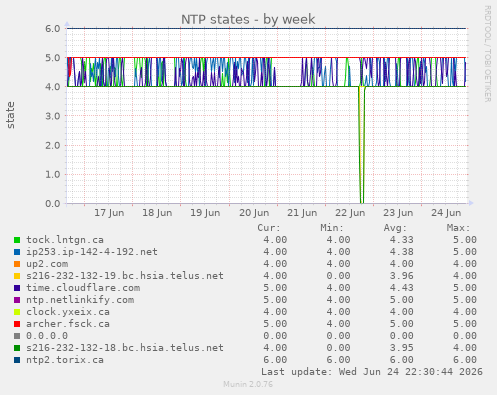Click the Min: column header

click(332, 228)
